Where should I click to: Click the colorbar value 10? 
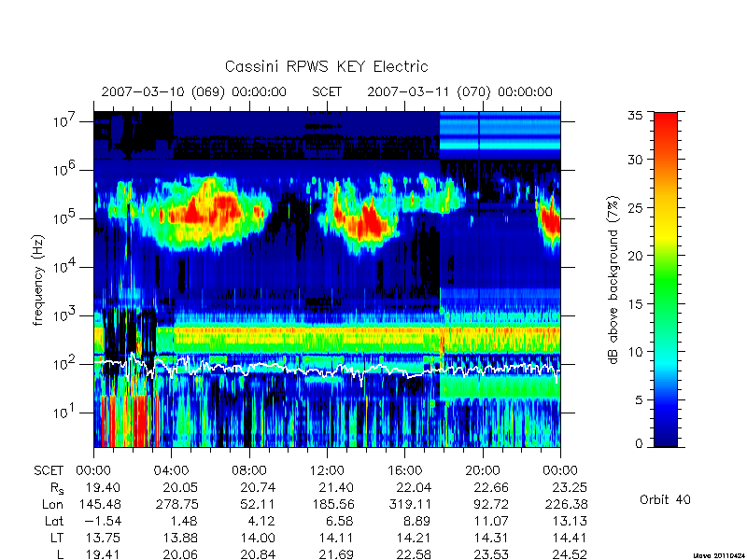tap(635, 352)
